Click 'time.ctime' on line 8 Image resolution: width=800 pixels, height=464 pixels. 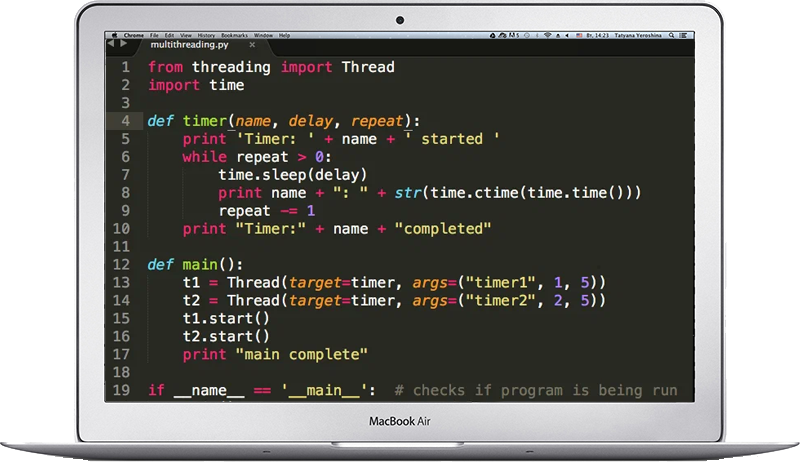(474, 193)
